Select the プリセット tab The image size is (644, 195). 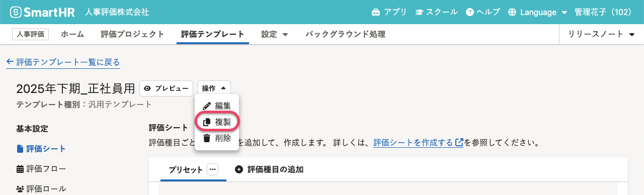click(x=186, y=169)
